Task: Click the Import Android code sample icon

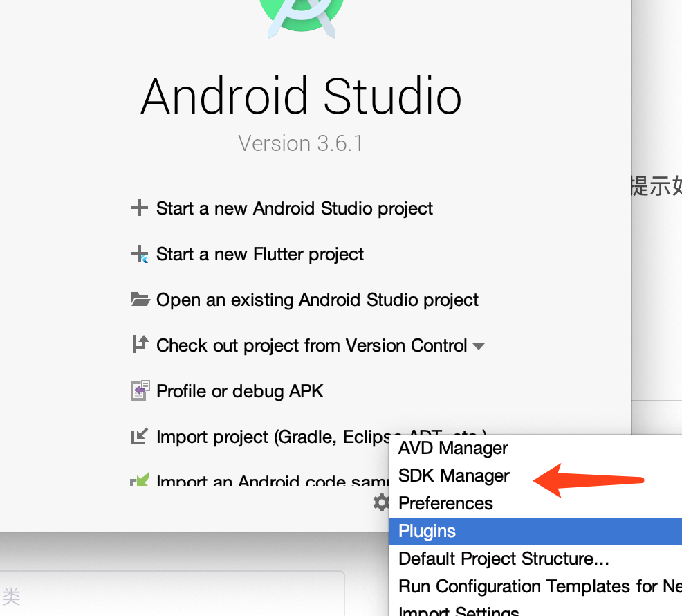Action: click(x=140, y=479)
